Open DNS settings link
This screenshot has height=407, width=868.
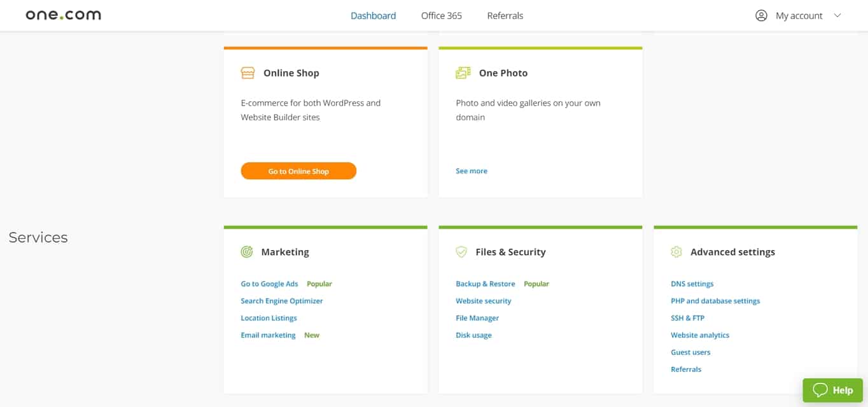(692, 284)
